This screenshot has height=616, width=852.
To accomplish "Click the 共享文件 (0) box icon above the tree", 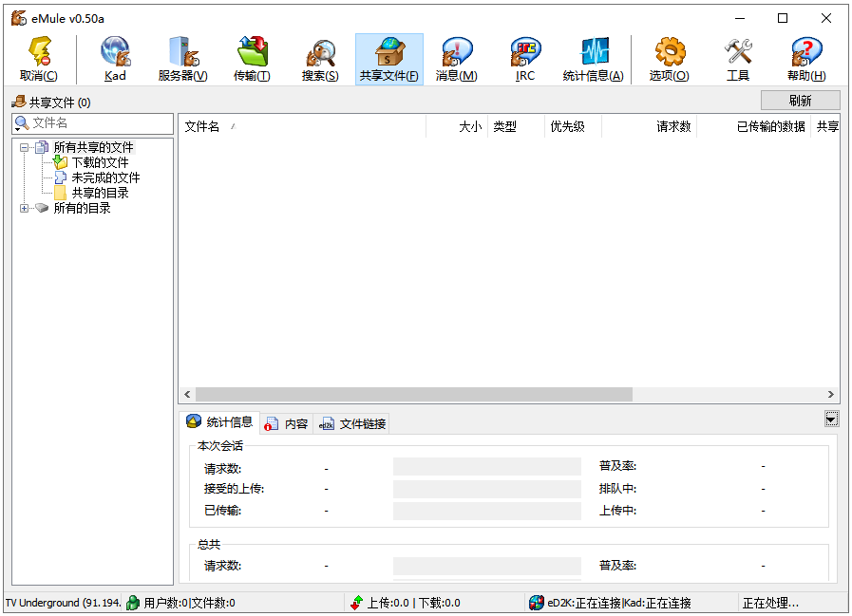I will (19, 102).
